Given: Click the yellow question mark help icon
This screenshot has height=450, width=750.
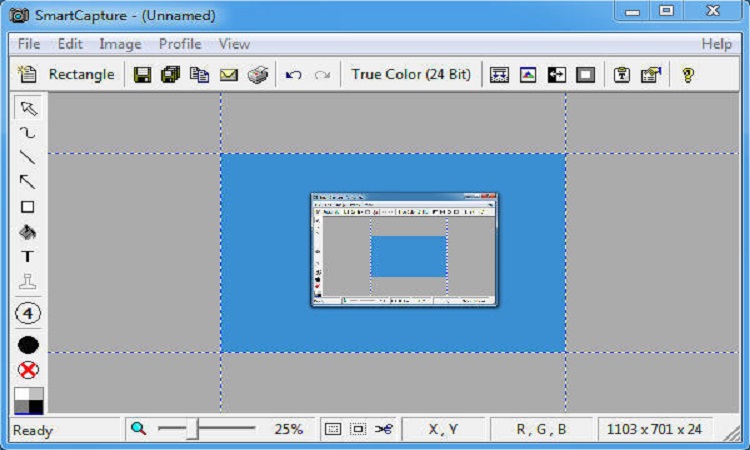Looking at the screenshot, I should 688,75.
